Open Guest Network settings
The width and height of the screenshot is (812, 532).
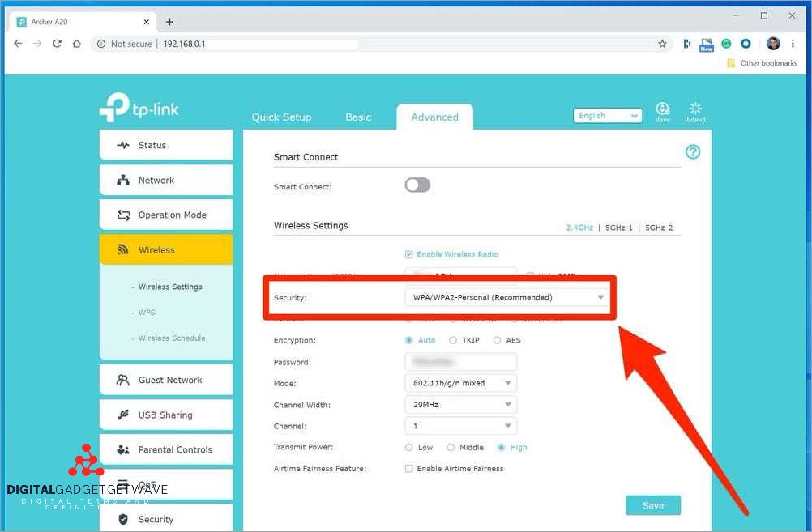click(x=123, y=380)
